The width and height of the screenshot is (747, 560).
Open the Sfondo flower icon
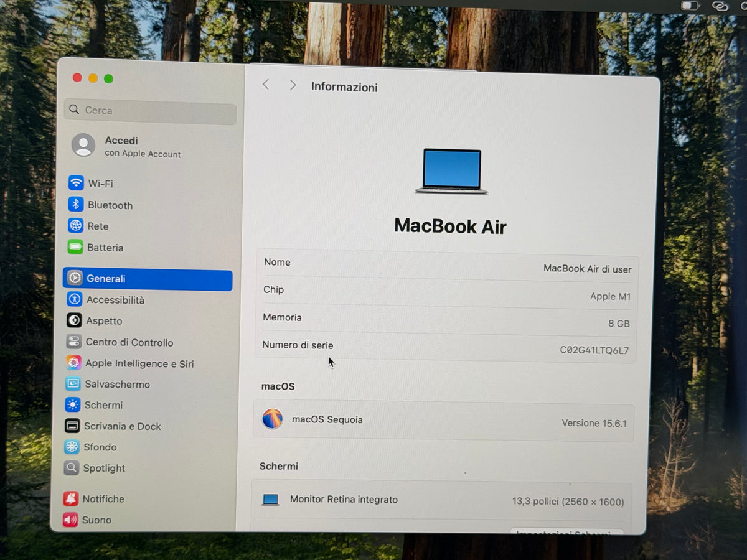(72, 447)
